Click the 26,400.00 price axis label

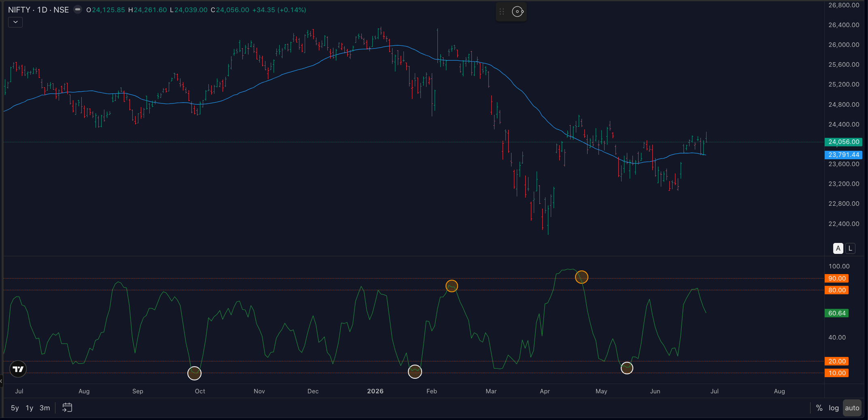point(844,25)
